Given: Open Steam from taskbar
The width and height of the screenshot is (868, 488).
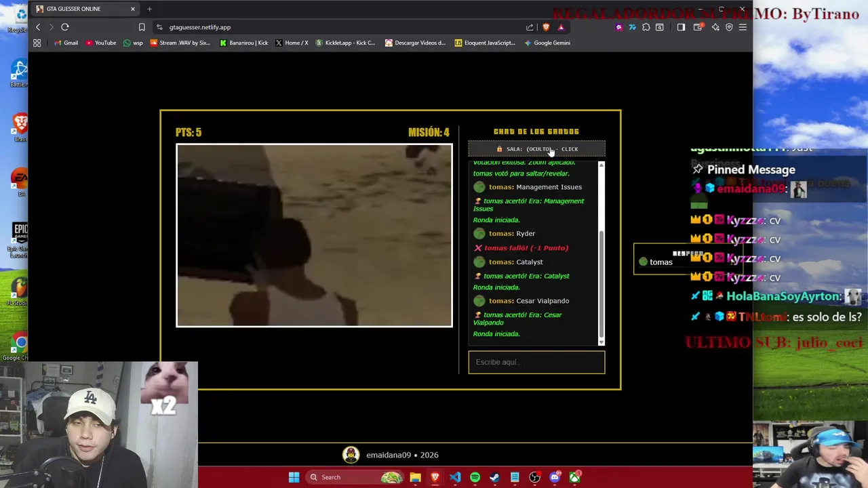Looking at the screenshot, I should tap(494, 477).
